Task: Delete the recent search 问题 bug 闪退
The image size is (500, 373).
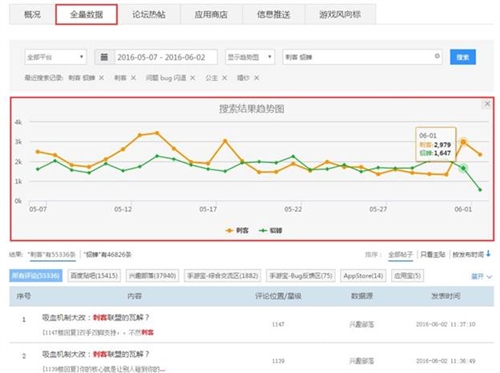Action: pos(193,78)
